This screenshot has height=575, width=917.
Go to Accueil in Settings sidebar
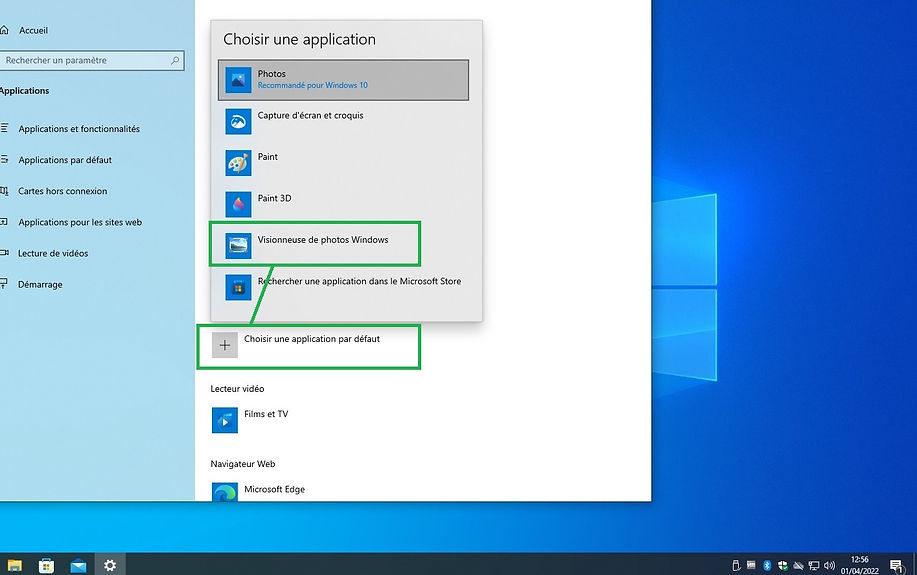pyautogui.click(x=33, y=30)
